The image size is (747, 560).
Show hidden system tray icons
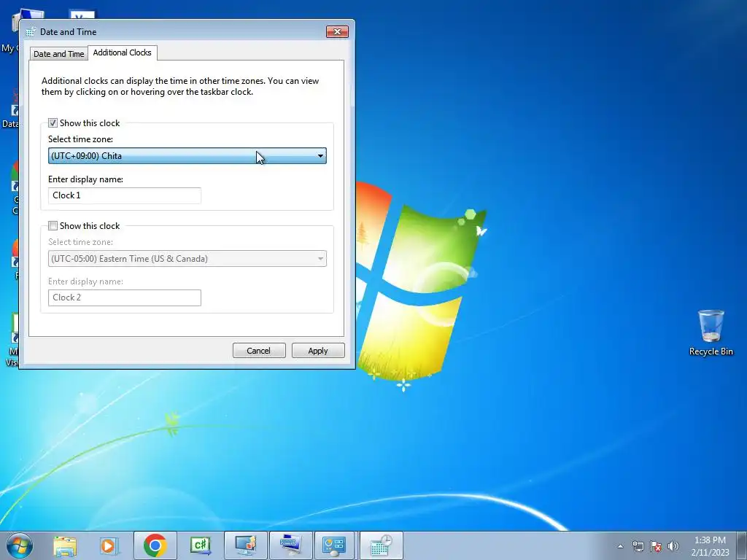[620, 546]
